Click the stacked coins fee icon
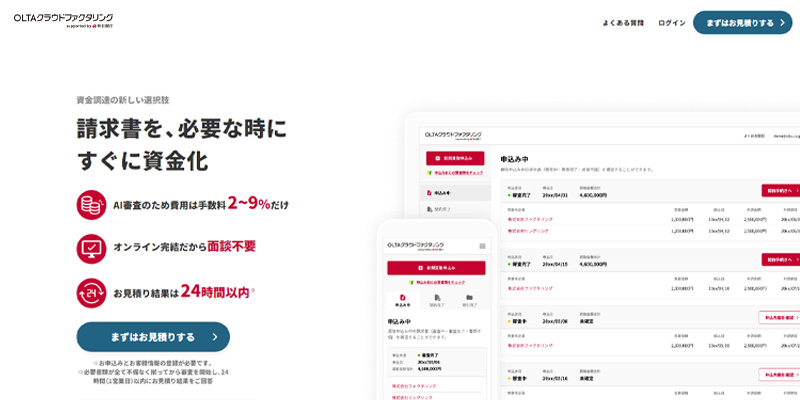The height and width of the screenshot is (400, 800). (91, 205)
